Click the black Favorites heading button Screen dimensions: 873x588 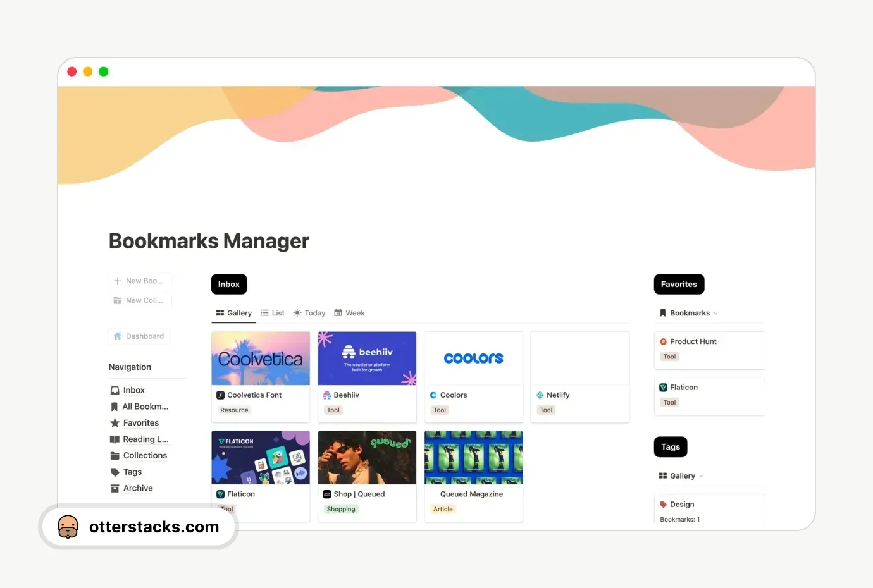pos(679,285)
